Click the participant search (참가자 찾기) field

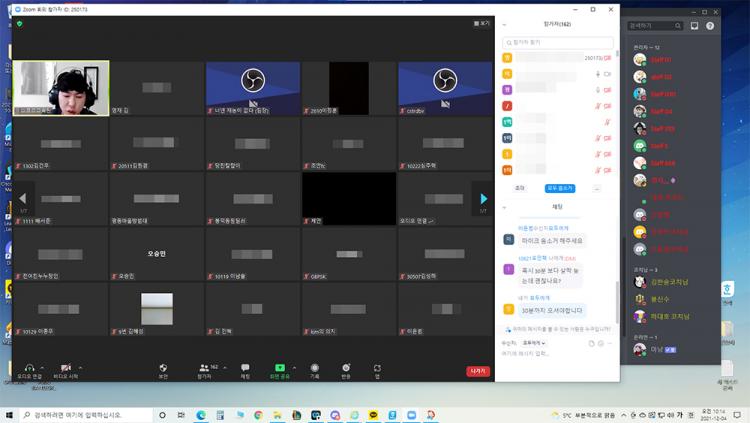pyautogui.click(x=558, y=43)
